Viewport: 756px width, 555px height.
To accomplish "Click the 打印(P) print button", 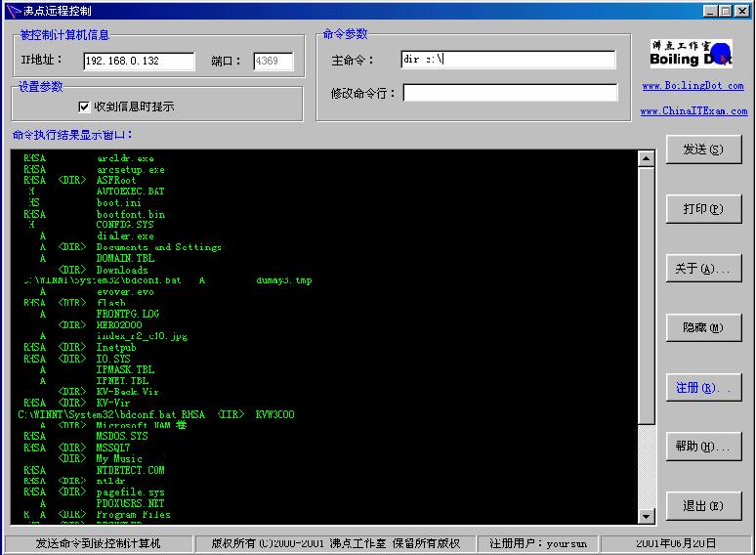I will pos(703,209).
